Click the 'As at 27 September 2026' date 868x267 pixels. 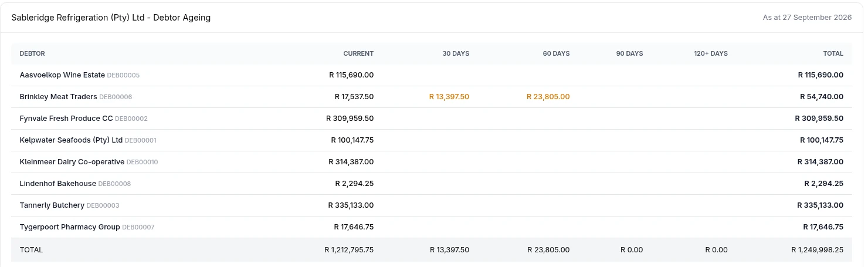click(x=807, y=18)
